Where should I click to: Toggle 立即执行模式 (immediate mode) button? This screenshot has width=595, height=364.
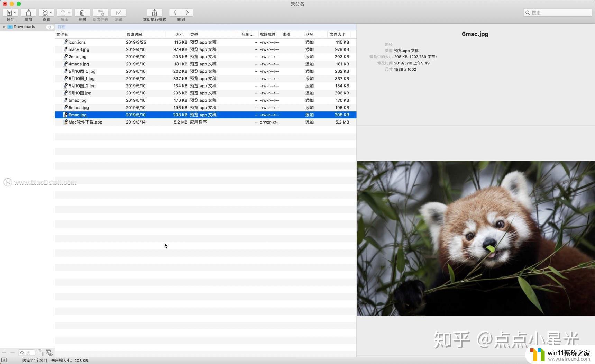tap(154, 13)
